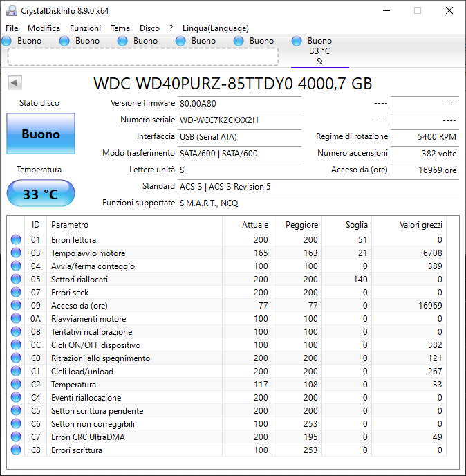Select the fifth Buono disk tab
The height and width of the screenshot is (476, 466).
click(255, 41)
